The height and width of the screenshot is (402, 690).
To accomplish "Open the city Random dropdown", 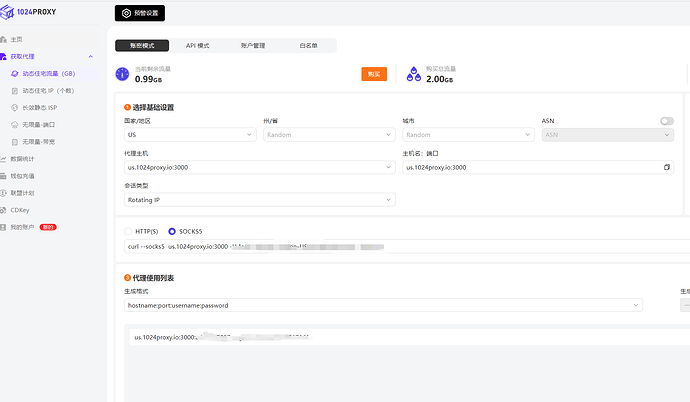I will click(468, 135).
